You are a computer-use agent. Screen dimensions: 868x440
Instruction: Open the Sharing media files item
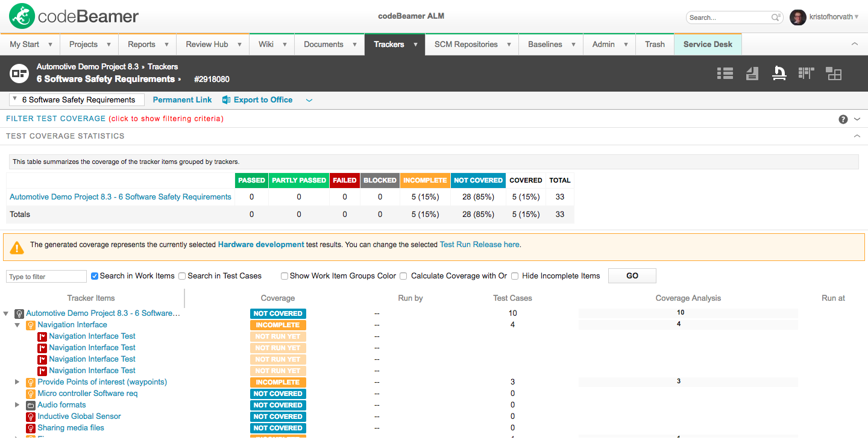click(x=71, y=428)
